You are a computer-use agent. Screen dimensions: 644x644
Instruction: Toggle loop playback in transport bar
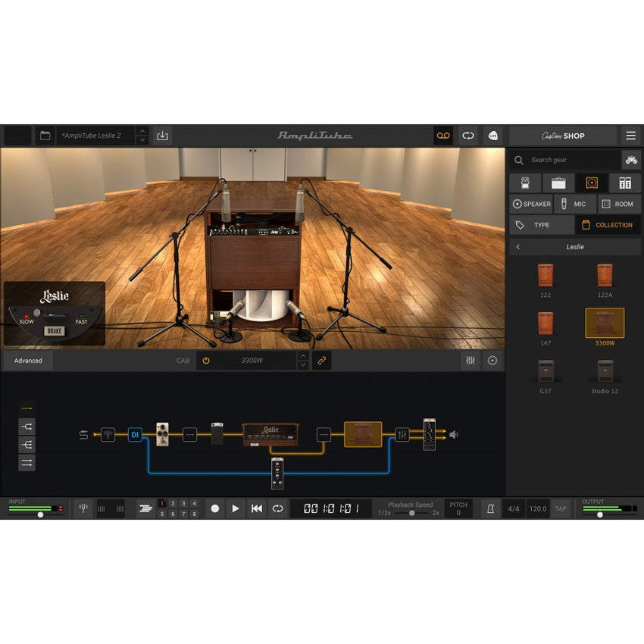[x=278, y=508]
